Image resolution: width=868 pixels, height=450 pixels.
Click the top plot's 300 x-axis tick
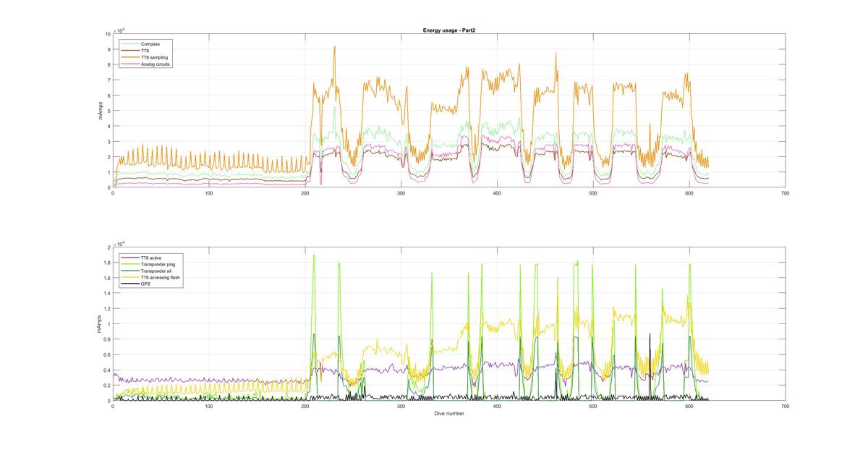click(x=401, y=193)
